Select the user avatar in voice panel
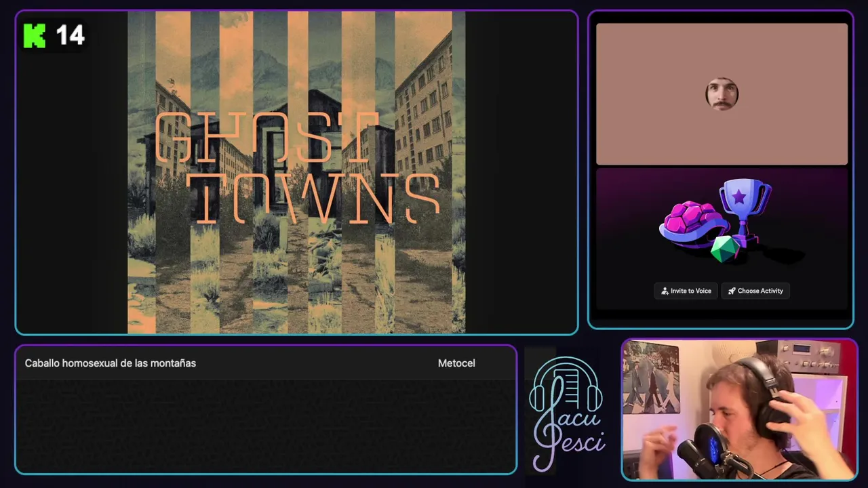Screen dimensions: 868x488 point(722,94)
